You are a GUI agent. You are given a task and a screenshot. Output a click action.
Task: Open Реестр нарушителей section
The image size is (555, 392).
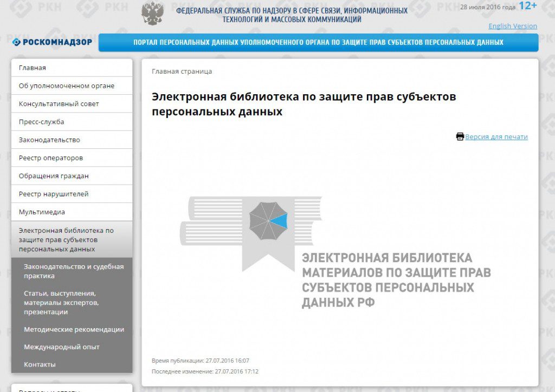pyautogui.click(x=54, y=194)
